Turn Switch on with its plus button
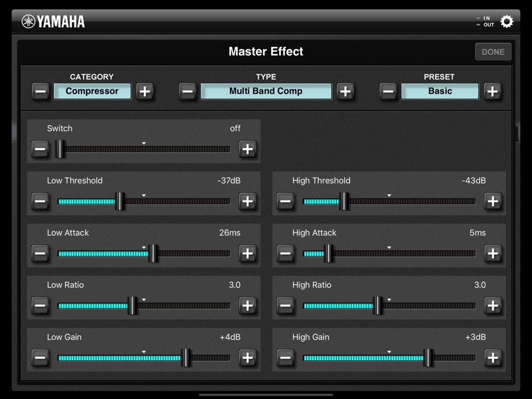Viewport: 532px width, 399px height. tap(247, 149)
